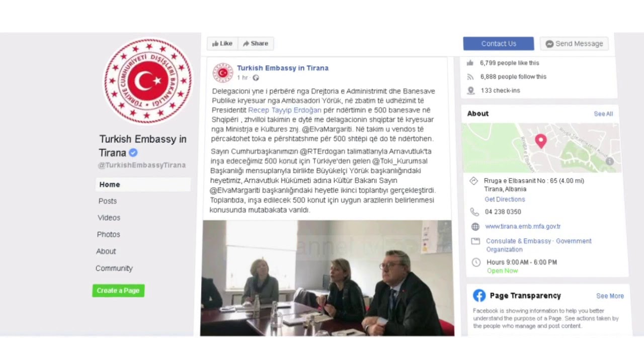The width and height of the screenshot is (644, 362).
Task: Click See All in the About panel
Action: coord(603,114)
